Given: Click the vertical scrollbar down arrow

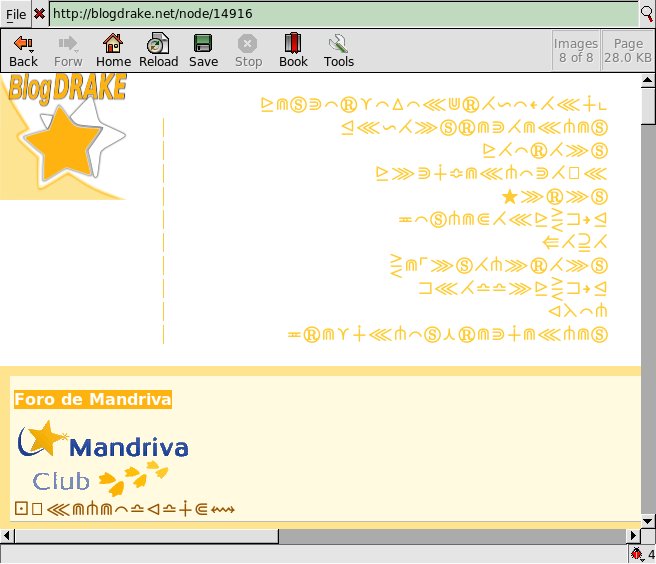Looking at the screenshot, I should [648, 521].
